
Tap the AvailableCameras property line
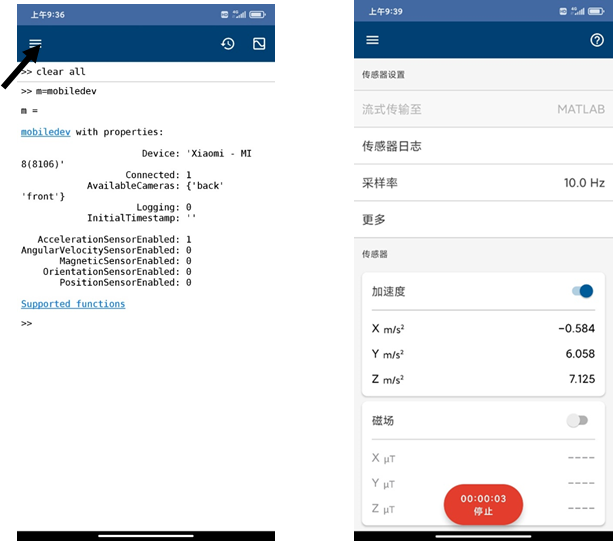pyautogui.click(x=155, y=186)
